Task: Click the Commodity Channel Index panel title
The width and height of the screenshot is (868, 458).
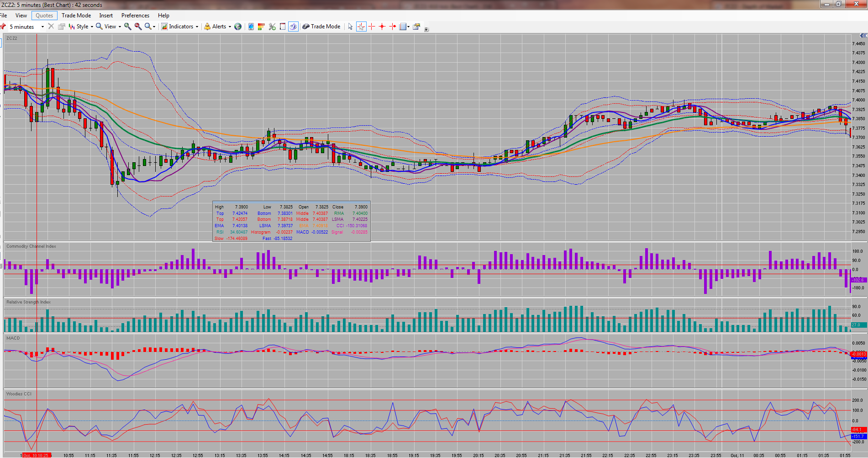Action: pos(31,246)
